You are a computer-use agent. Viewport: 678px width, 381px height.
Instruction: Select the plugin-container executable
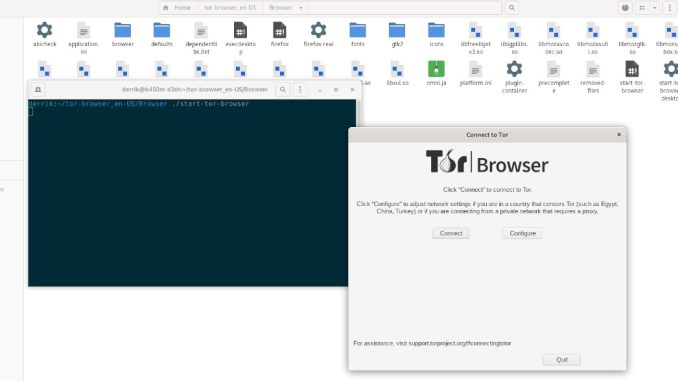[x=514, y=77]
